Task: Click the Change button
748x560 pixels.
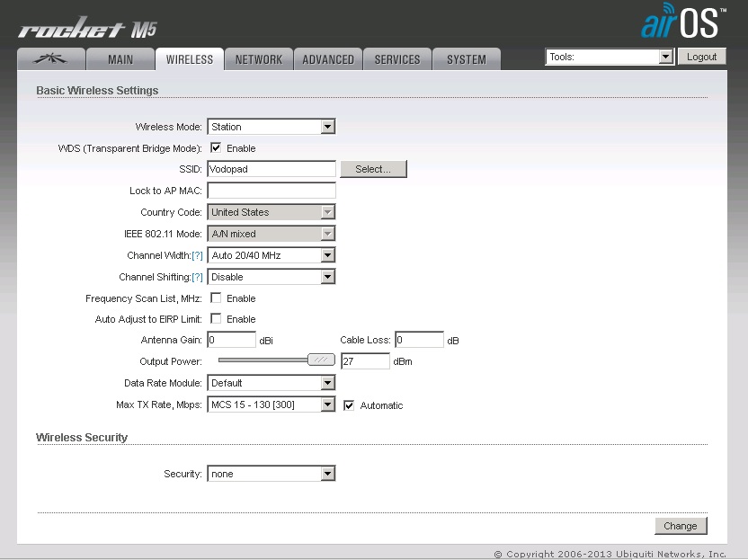Action: point(680,526)
